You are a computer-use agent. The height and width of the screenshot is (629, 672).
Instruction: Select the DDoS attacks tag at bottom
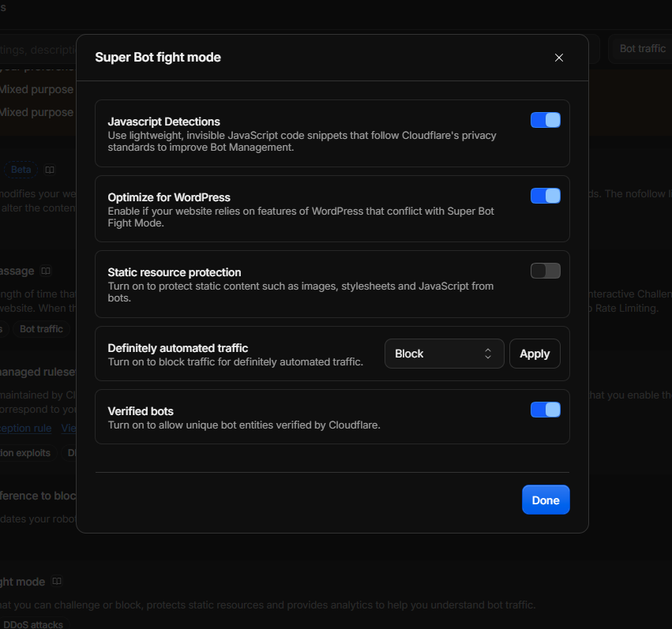(32, 624)
